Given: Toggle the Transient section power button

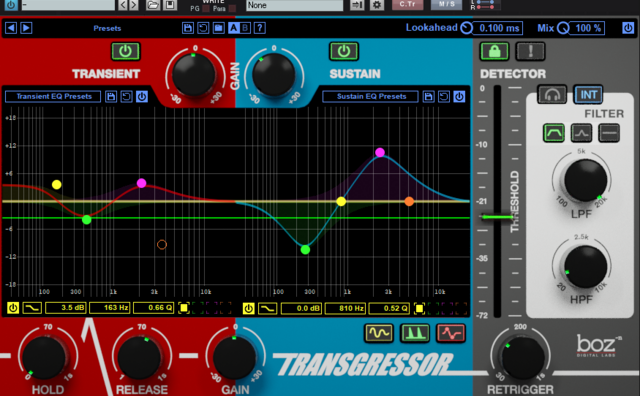Looking at the screenshot, I should pos(125,51).
